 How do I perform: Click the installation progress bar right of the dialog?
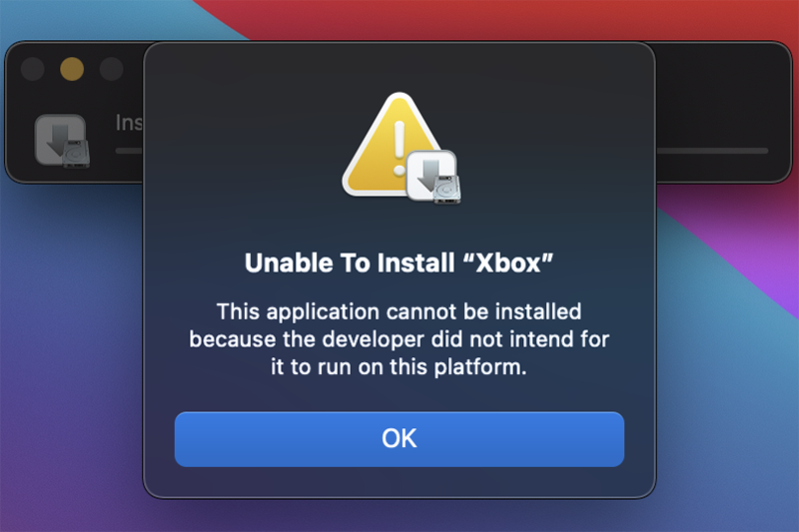(712, 151)
